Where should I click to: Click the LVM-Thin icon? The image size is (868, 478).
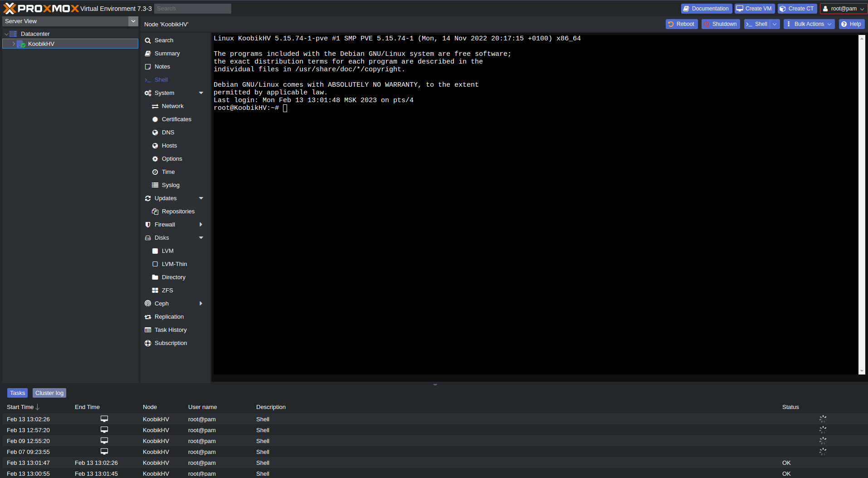click(155, 264)
